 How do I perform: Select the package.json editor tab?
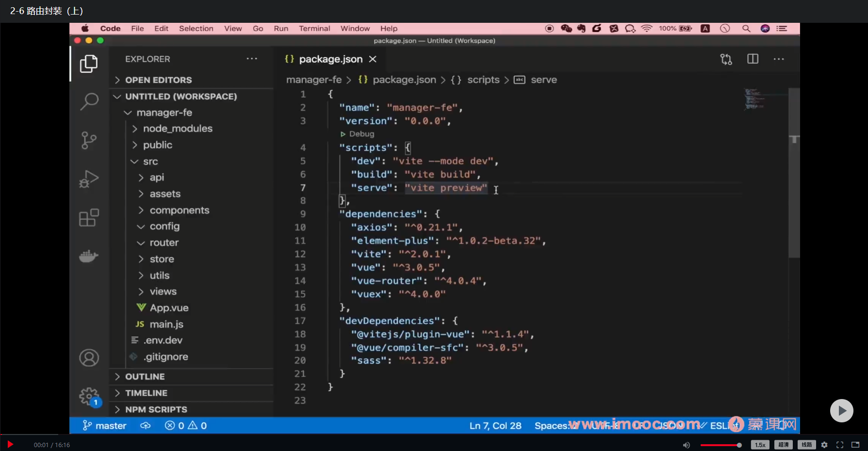[x=330, y=59]
